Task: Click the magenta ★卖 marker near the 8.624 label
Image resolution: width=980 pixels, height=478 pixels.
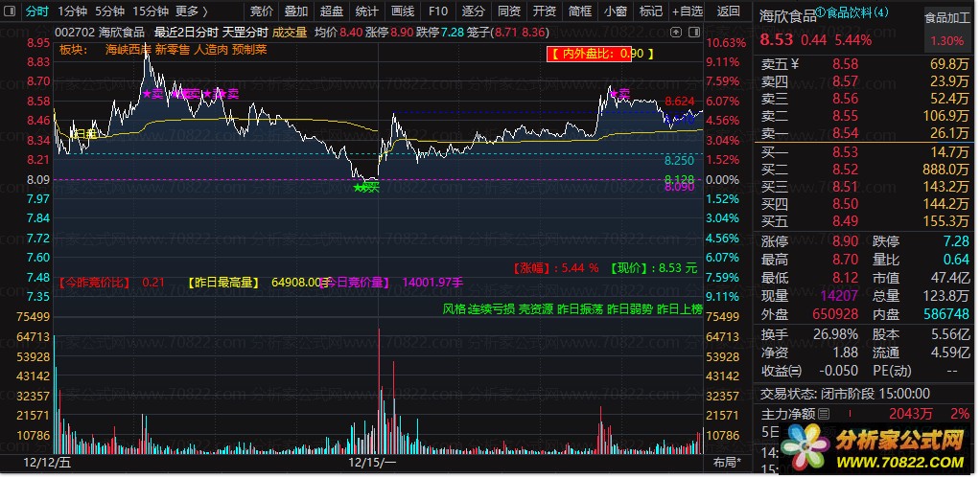Action: pos(618,94)
